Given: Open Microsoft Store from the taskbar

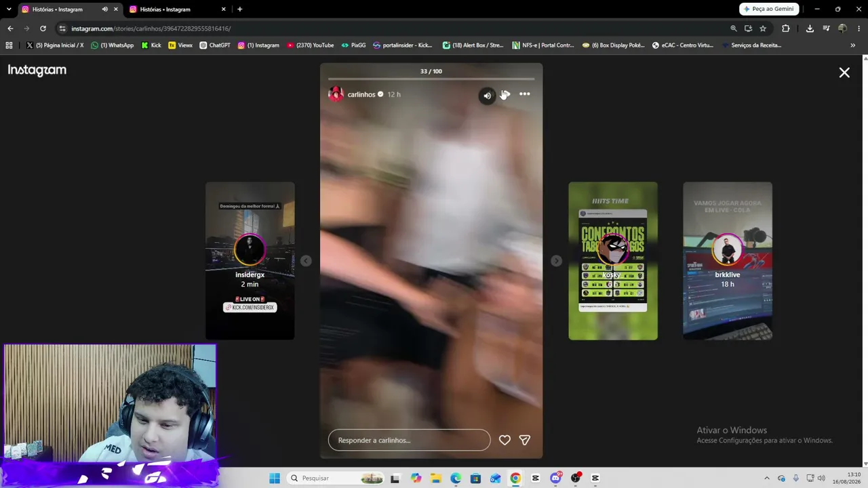Looking at the screenshot, I should click(475, 479).
